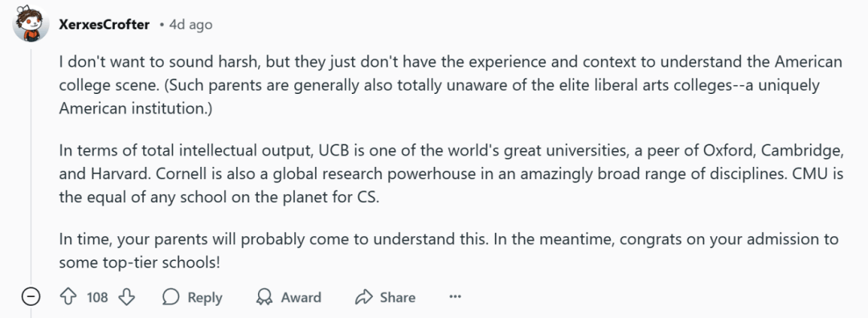Click the 4d ago timestamp permalink
Viewport: 868px width, 318px height.
tap(190, 25)
